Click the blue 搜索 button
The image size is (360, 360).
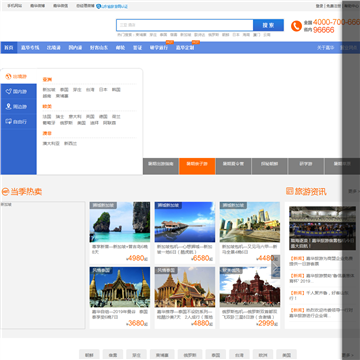click(x=268, y=25)
